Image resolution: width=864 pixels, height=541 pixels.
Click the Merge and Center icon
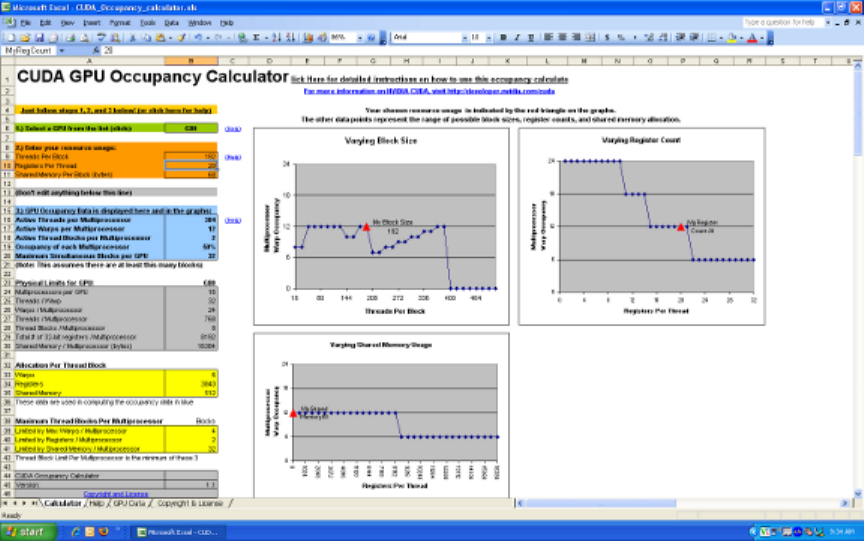coord(590,37)
